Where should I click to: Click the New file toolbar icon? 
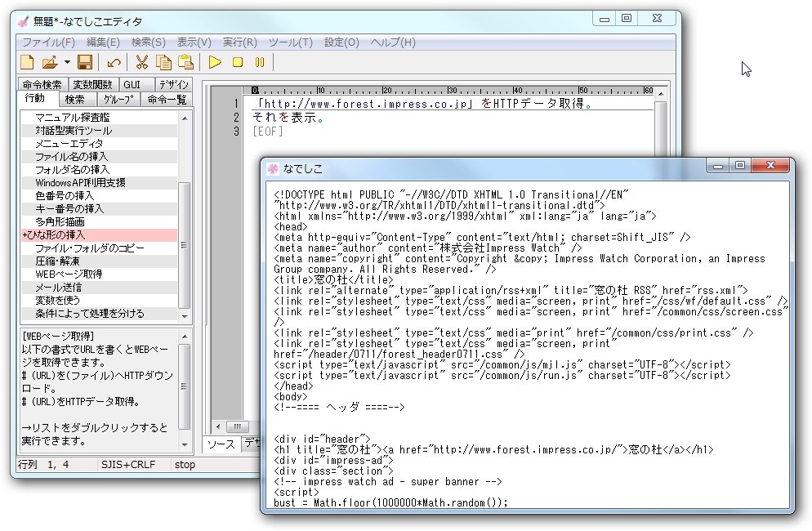(27, 63)
